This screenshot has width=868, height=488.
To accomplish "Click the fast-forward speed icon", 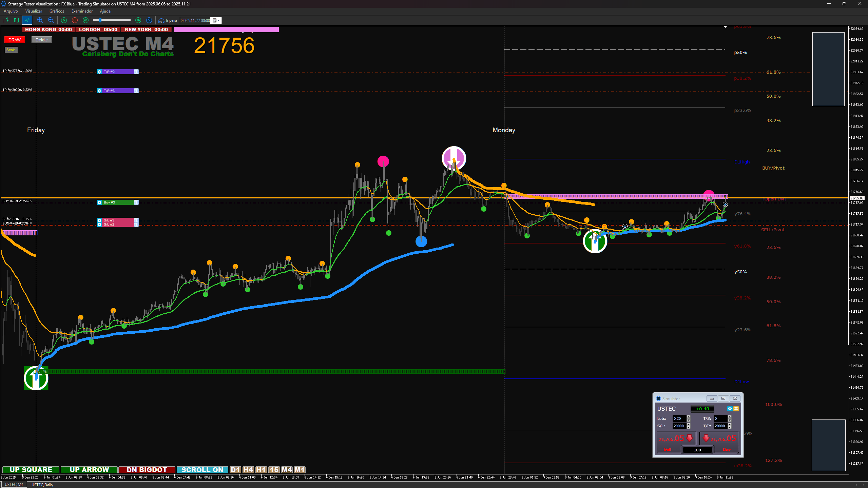I will pyautogui.click(x=138, y=20).
